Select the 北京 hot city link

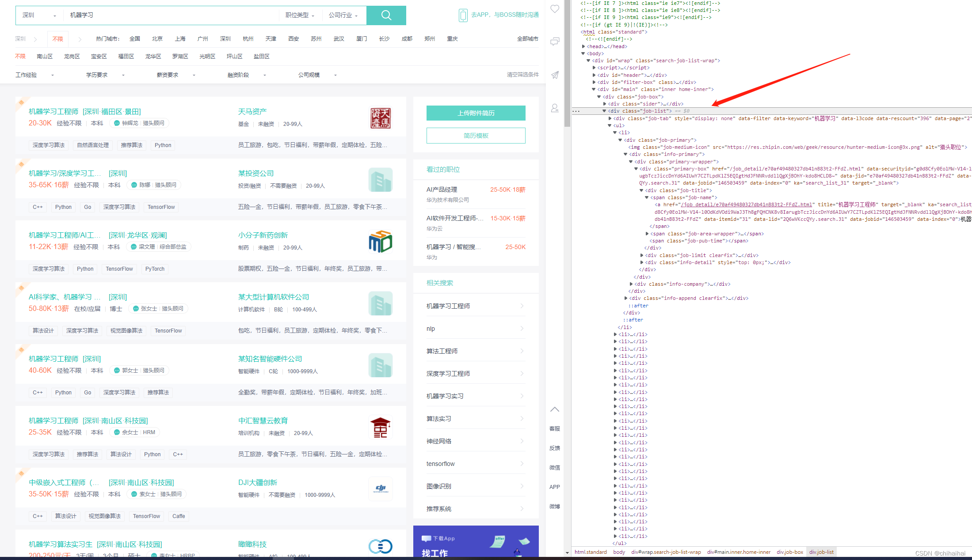tap(157, 39)
